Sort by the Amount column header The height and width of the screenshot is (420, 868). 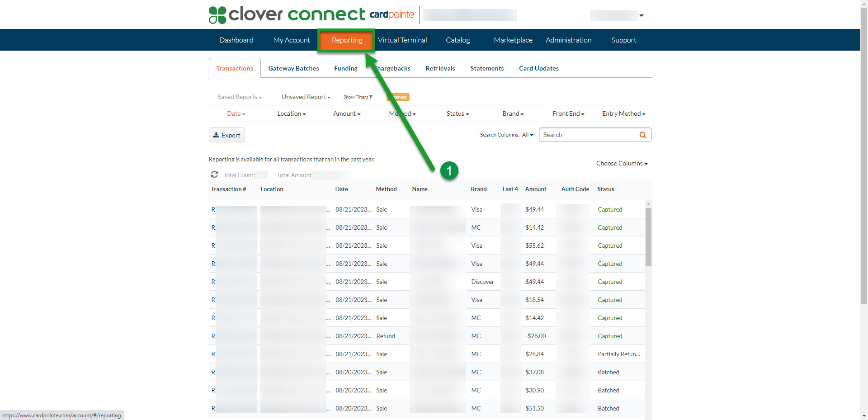coord(535,189)
